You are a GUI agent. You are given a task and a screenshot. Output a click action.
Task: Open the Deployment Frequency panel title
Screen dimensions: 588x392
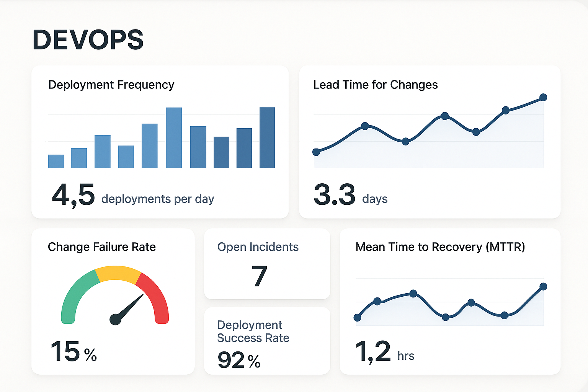(x=111, y=85)
